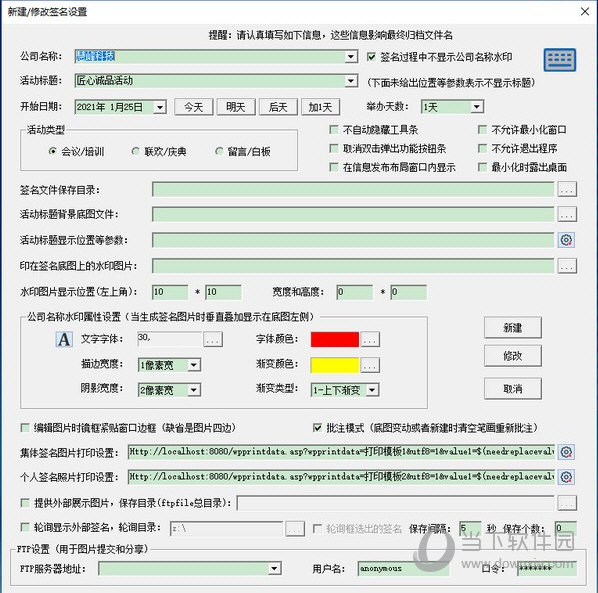Open gear settings for 个人签名照片打印设置
Image resolution: width=598 pixels, height=593 pixels.
(566, 477)
